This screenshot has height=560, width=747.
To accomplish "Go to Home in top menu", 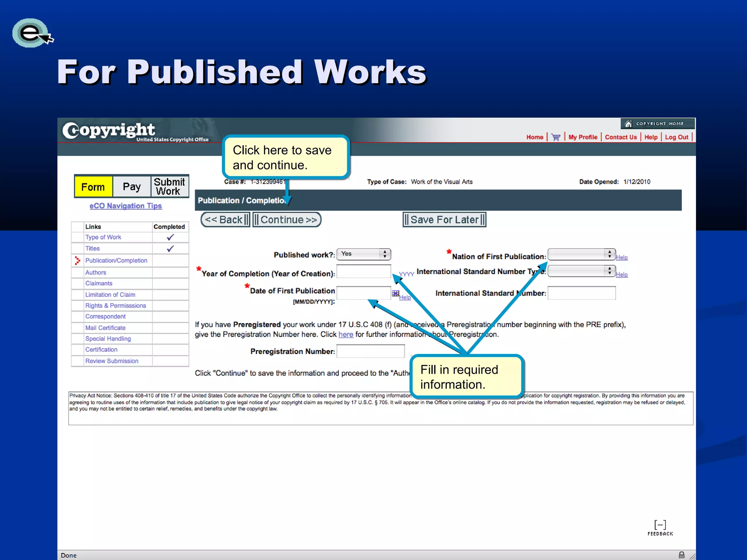I will click(535, 137).
